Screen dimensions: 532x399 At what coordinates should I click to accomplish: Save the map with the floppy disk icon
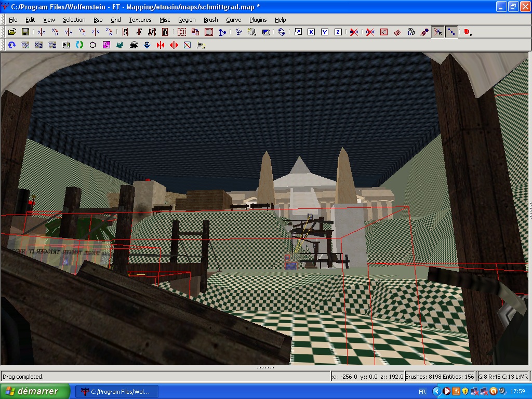[x=25, y=32]
